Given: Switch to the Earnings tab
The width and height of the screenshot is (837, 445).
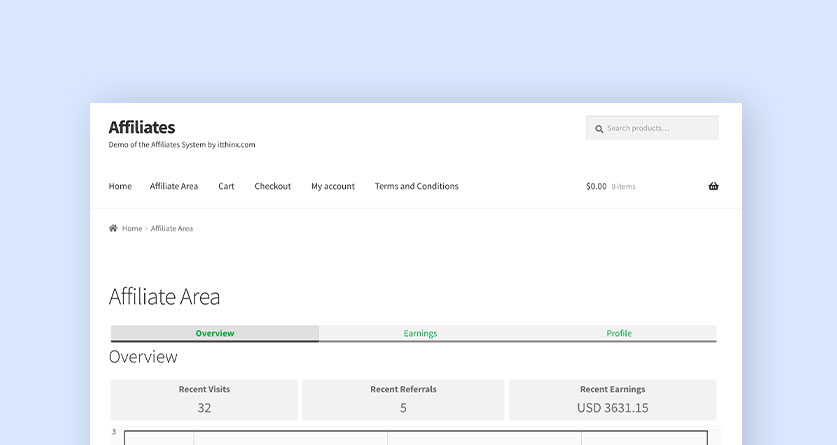Looking at the screenshot, I should 420,333.
